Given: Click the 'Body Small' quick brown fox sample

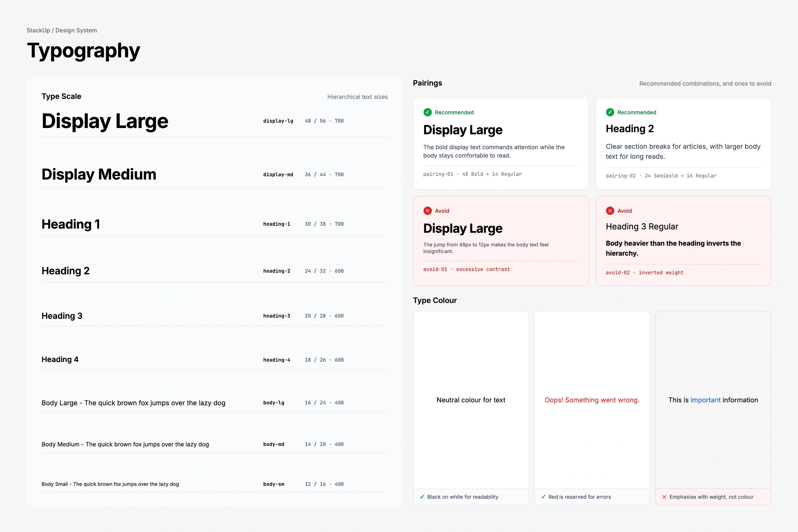Looking at the screenshot, I should click(110, 484).
